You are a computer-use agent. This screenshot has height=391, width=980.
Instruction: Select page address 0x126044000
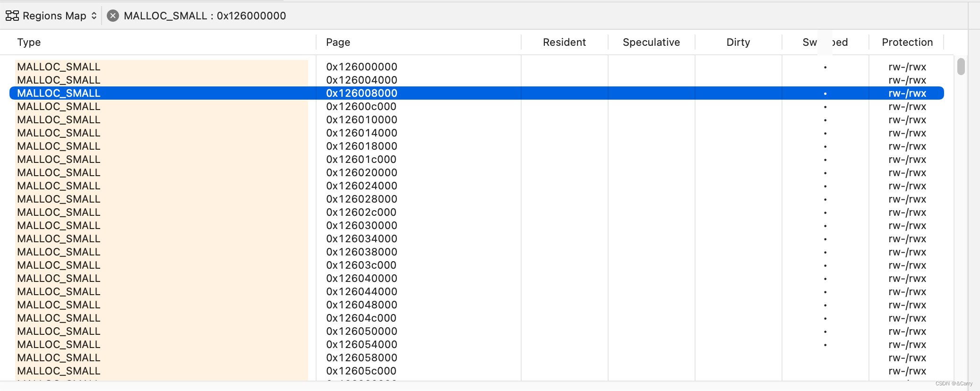tap(361, 291)
